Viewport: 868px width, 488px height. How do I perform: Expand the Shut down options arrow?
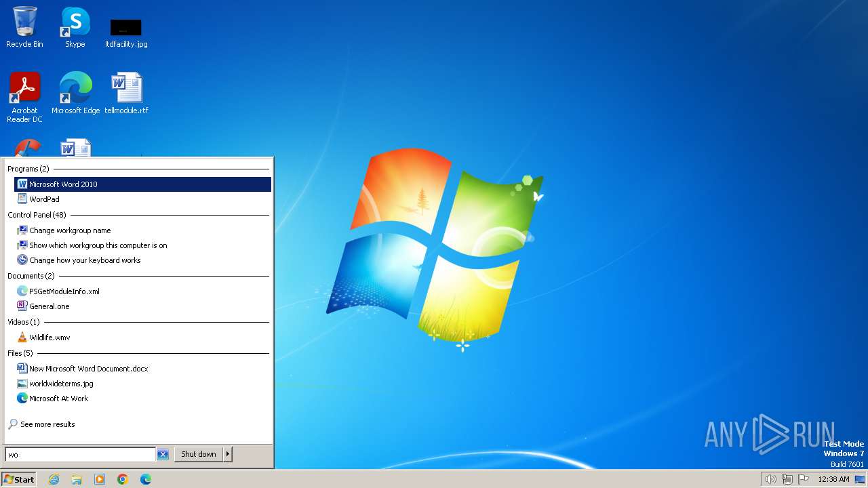click(228, 454)
